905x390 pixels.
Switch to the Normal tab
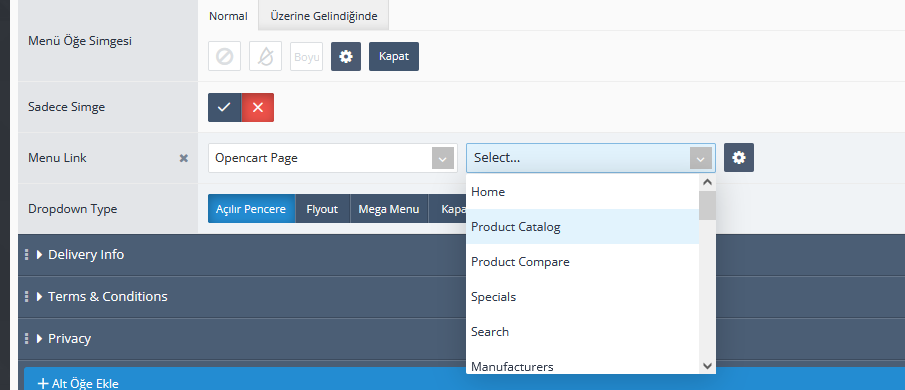point(229,16)
